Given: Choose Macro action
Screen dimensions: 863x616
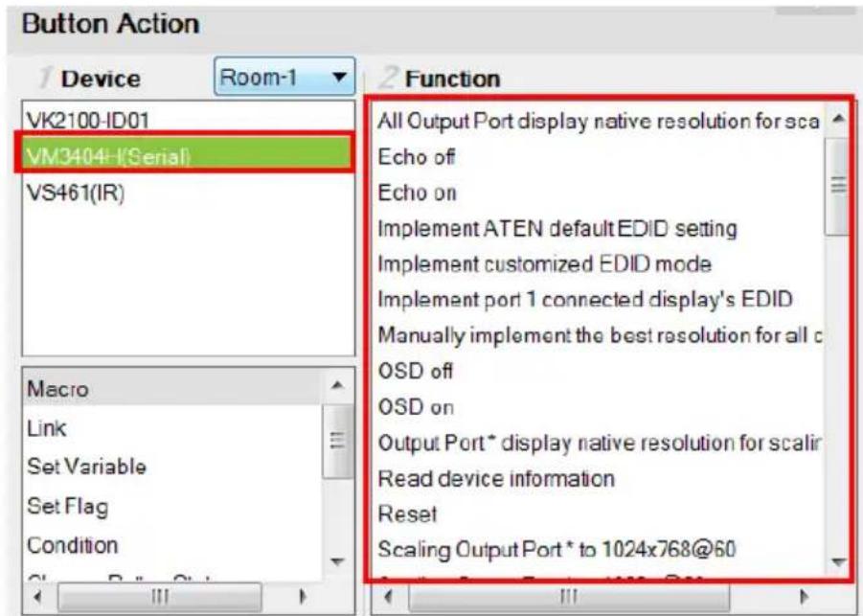Looking at the screenshot, I should [x=172, y=389].
